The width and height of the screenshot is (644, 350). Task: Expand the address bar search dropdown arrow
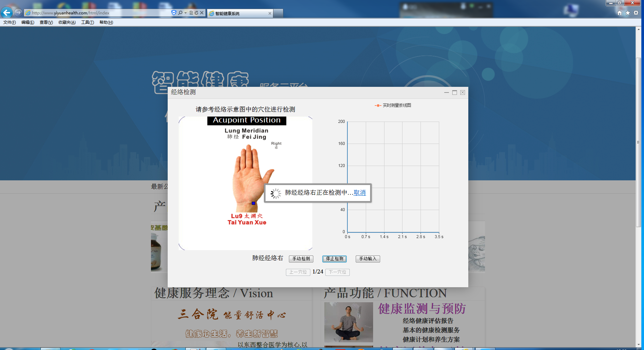click(x=185, y=13)
